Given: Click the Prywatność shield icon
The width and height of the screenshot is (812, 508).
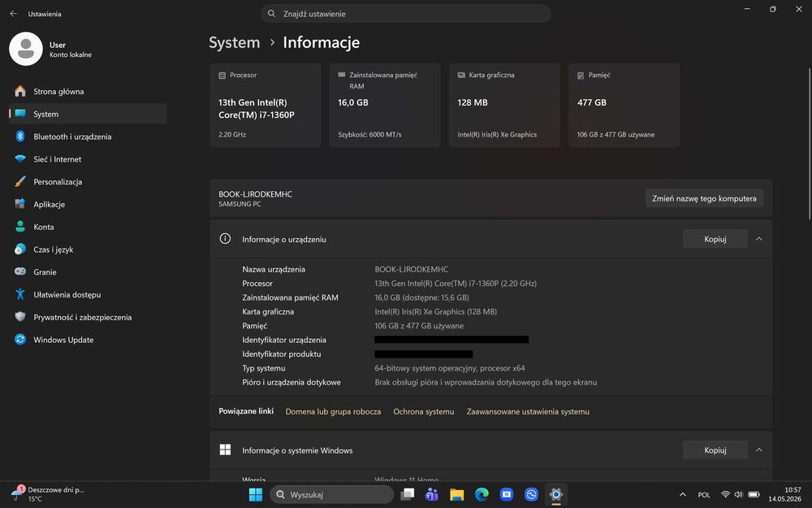Looking at the screenshot, I should point(20,317).
